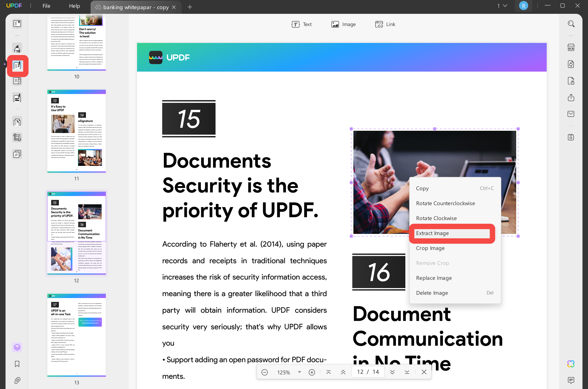588x389 pixels.
Task: Save the document using the save icon
Action: tap(571, 137)
